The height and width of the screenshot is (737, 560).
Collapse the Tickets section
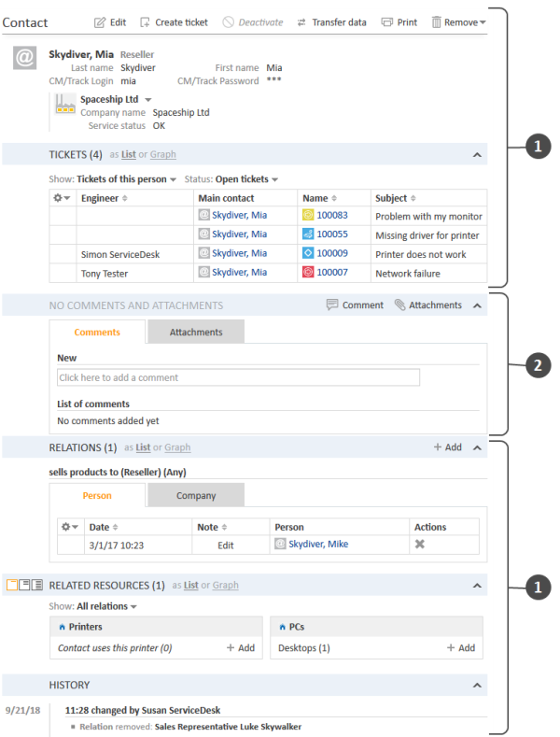476,155
